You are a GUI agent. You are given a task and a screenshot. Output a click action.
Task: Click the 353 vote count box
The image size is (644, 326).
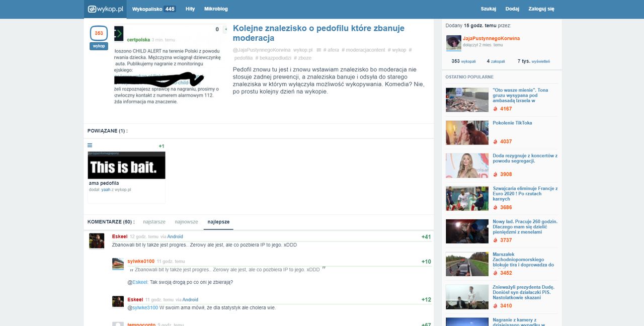click(99, 33)
